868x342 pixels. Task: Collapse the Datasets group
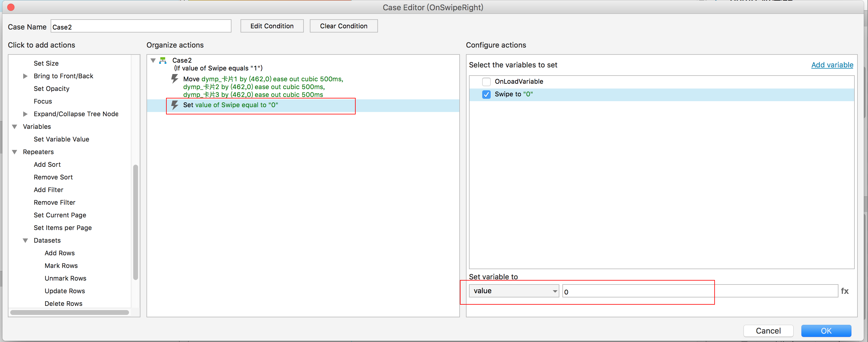point(25,240)
